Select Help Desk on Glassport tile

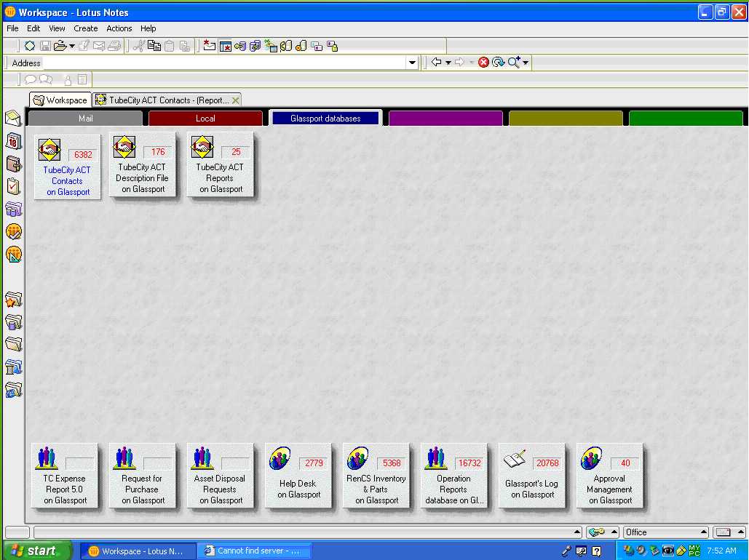(x=298, y=476)
